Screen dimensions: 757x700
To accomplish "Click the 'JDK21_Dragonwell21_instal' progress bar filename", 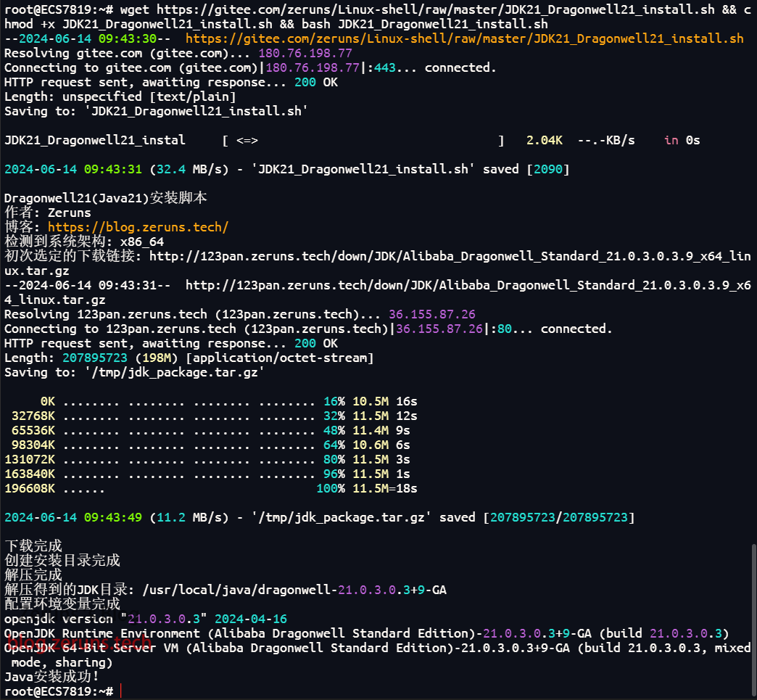I will point(94,140).
